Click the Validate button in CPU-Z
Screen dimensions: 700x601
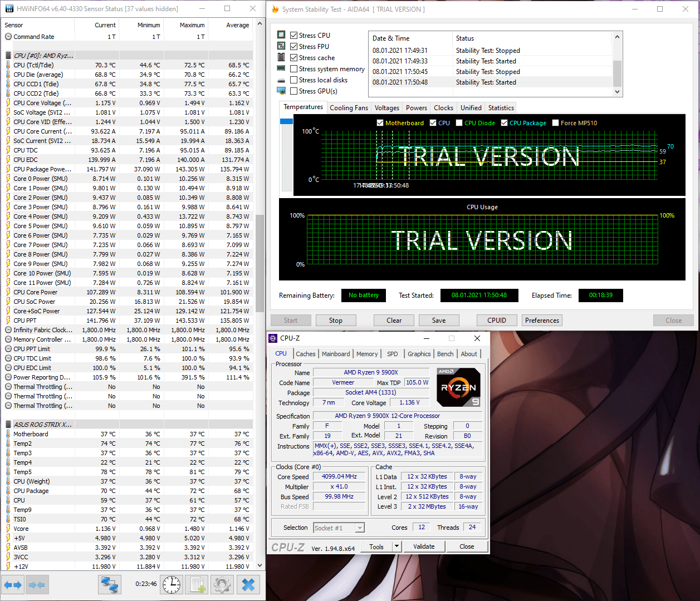424,546
